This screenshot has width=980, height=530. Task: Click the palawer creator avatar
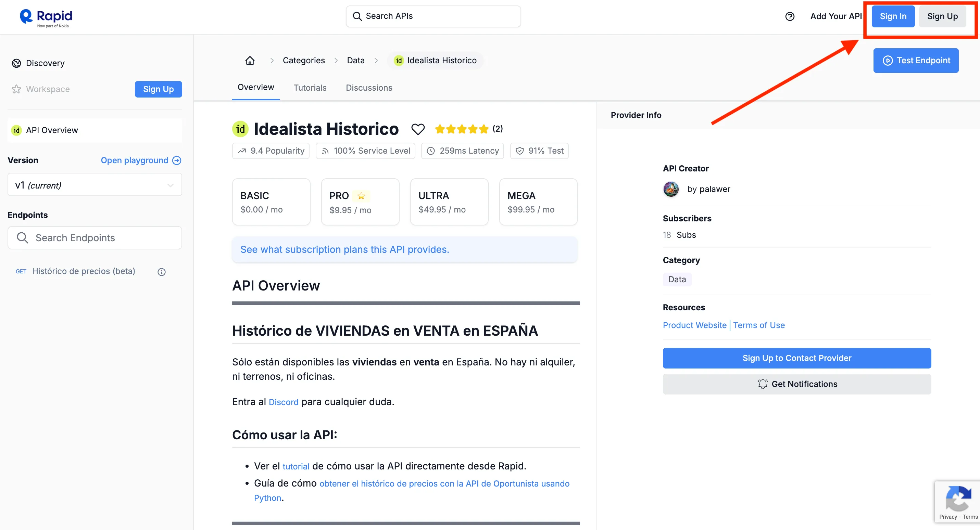[671, 189]
